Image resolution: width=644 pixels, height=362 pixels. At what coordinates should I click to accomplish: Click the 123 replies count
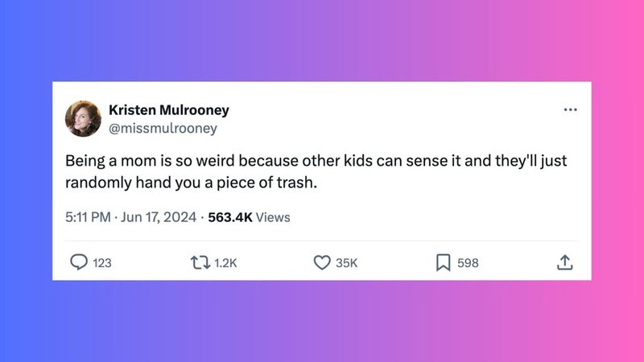coord(102,263)
